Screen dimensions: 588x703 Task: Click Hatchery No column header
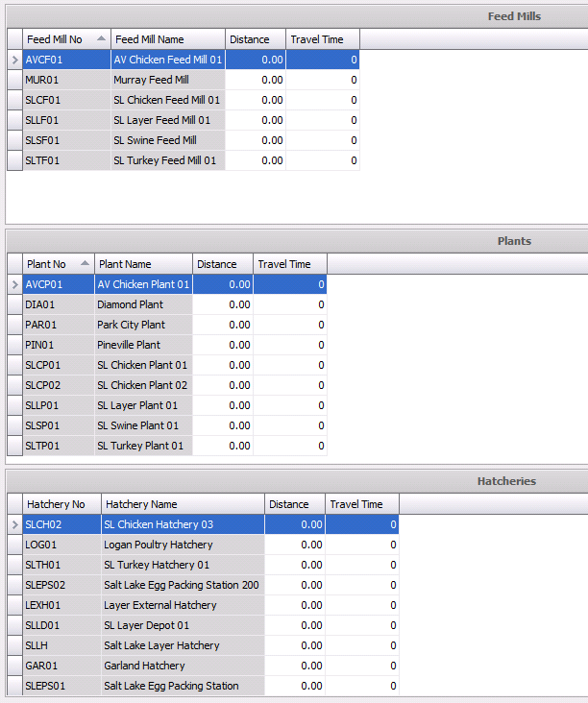[61, 504]
